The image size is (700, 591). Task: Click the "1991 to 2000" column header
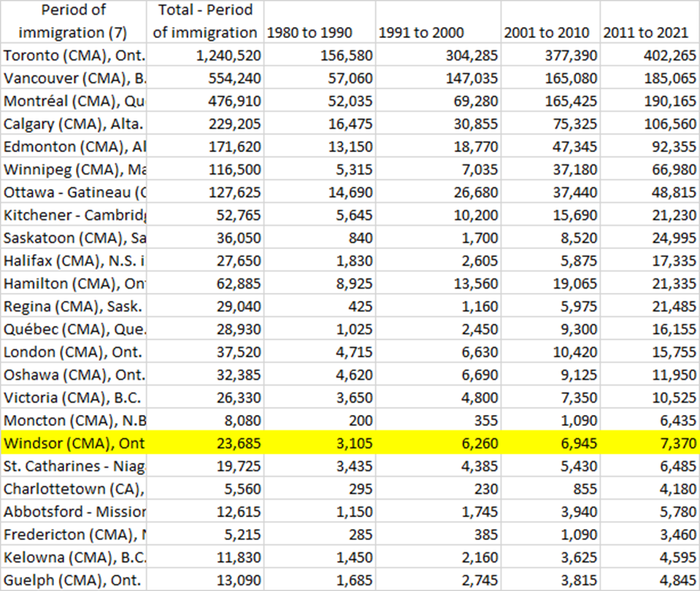pyautogui.click(x=420, y=34)
